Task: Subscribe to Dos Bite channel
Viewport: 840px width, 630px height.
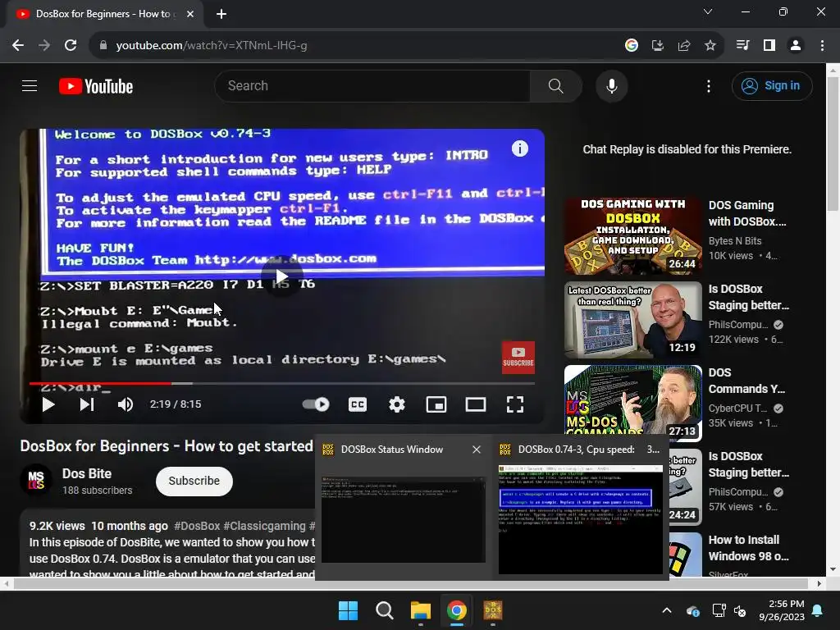Action: pyautogui.click(x=194, y=481)
